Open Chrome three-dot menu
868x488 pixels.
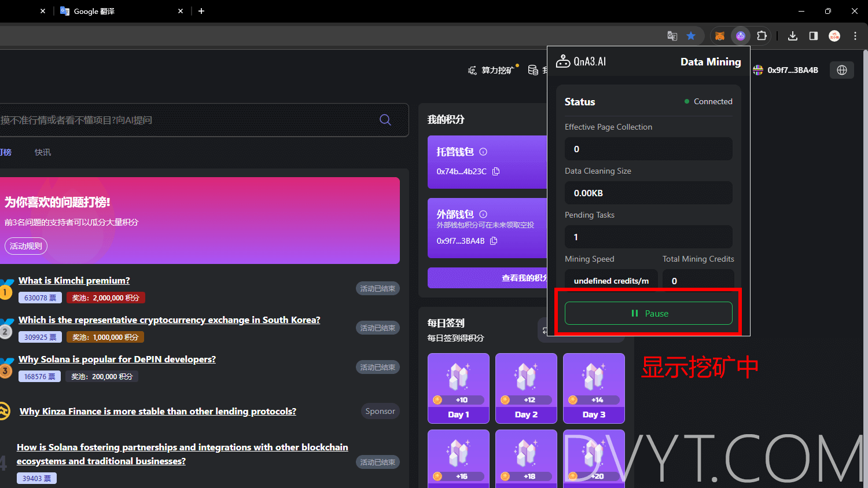[x=855, y=36]
